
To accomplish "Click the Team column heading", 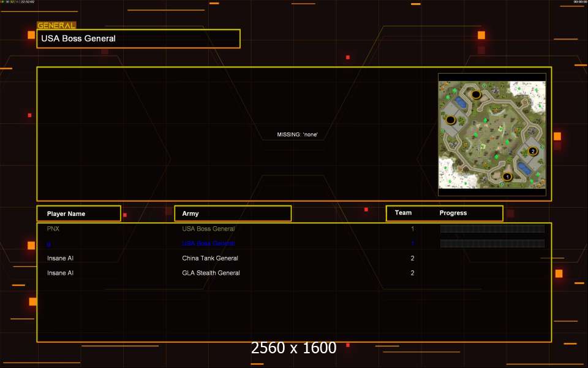I will (x=403, y=213).
